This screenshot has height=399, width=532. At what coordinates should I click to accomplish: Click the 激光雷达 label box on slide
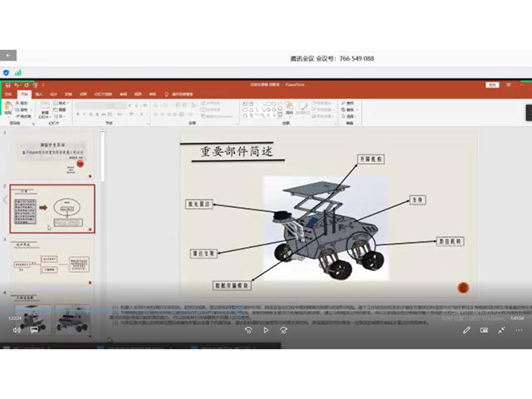[x=199, y=204]
